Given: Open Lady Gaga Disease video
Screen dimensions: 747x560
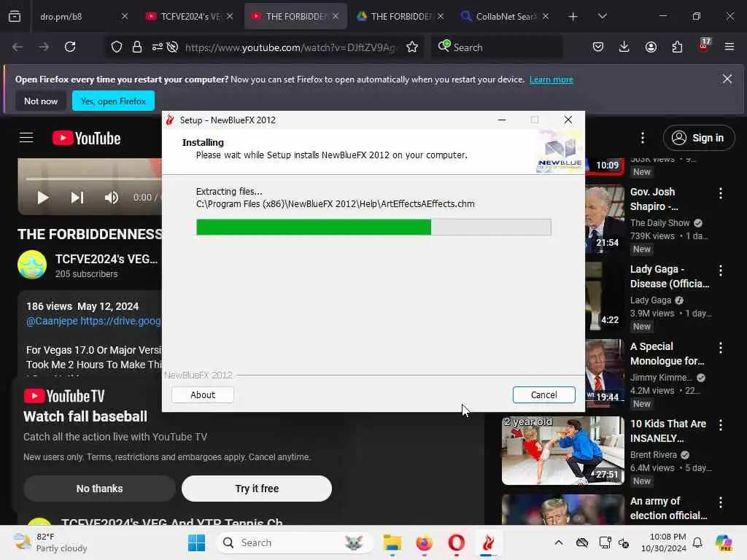Looking at the screenshot, I should pos(670,276).
